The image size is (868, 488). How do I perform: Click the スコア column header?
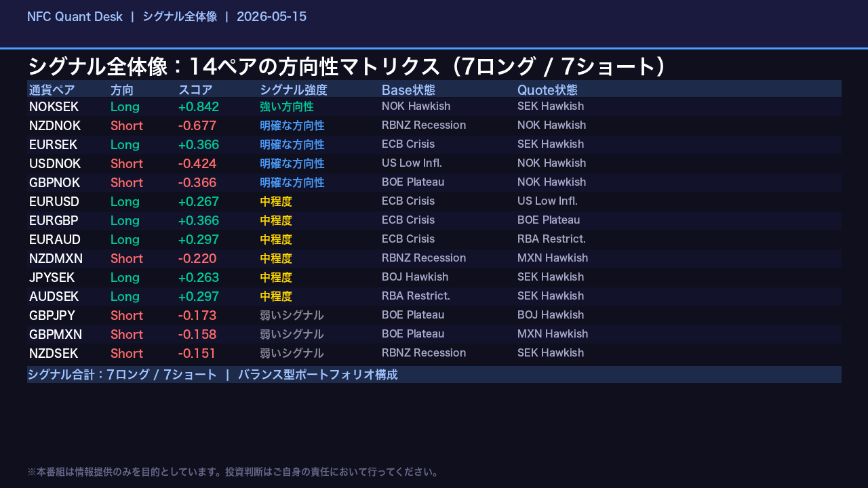pyautogui.click(x=195, y=89)
